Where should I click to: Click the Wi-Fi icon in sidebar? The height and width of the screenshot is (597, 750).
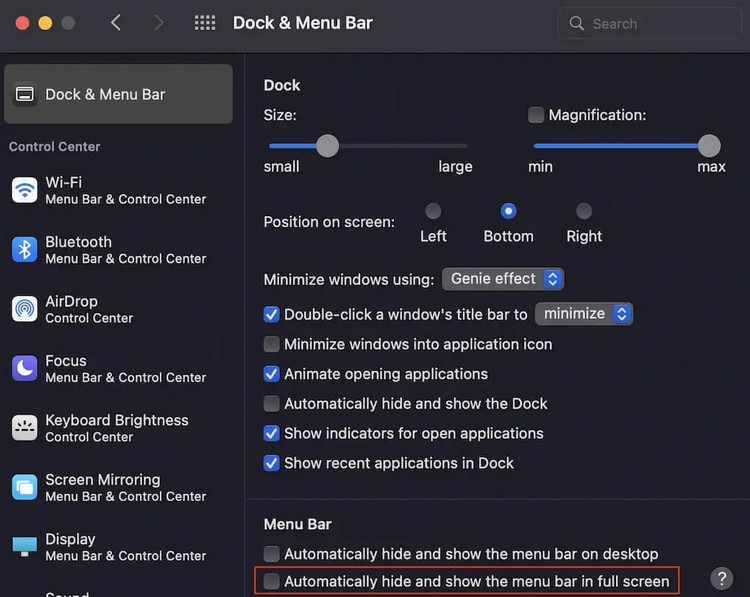tap(25, 190)
